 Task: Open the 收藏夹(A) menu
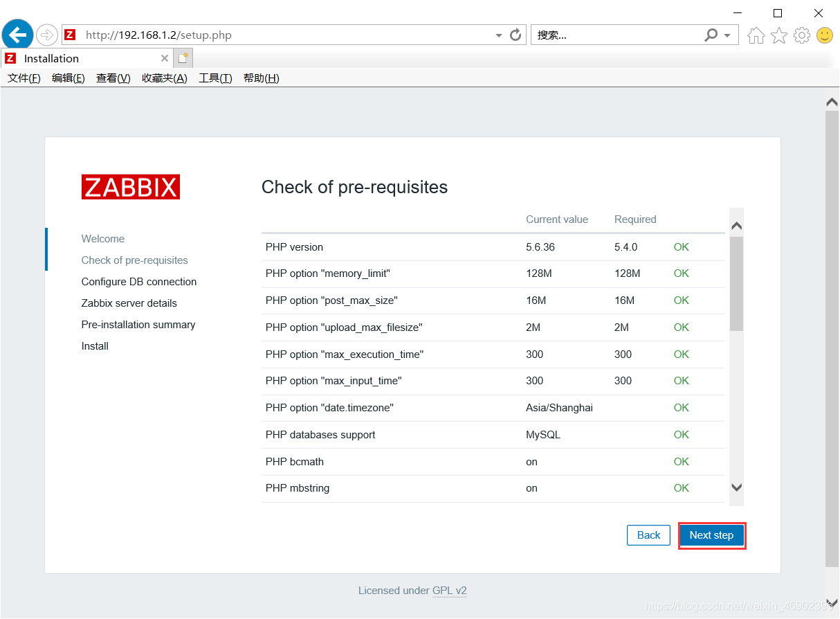(x=165, y=78)
